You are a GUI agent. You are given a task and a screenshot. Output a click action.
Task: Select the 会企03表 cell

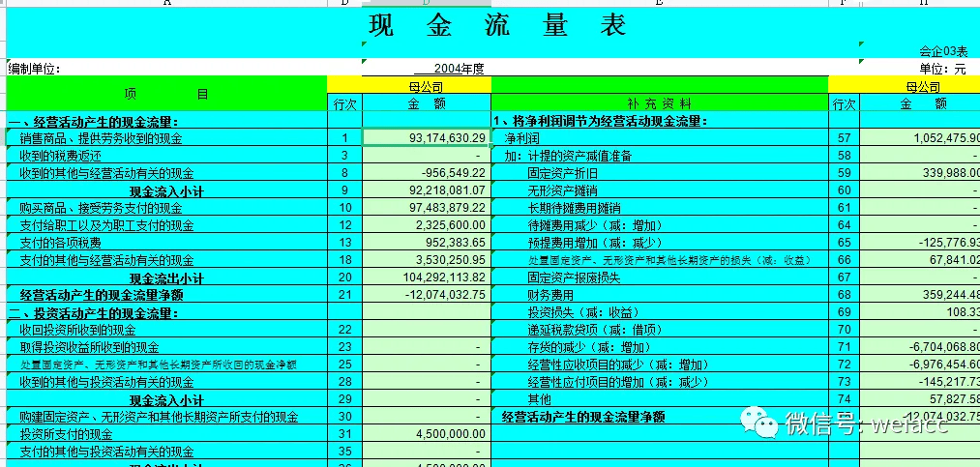click(x=943, y=51)
